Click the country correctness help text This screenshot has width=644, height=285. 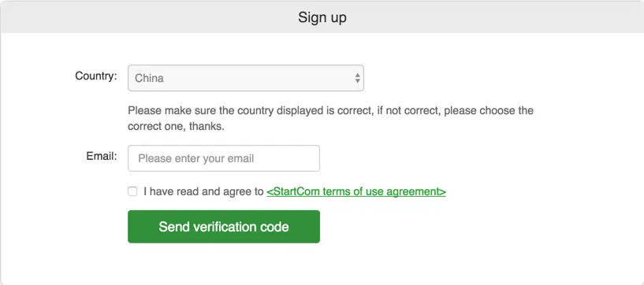click(330, 119)
